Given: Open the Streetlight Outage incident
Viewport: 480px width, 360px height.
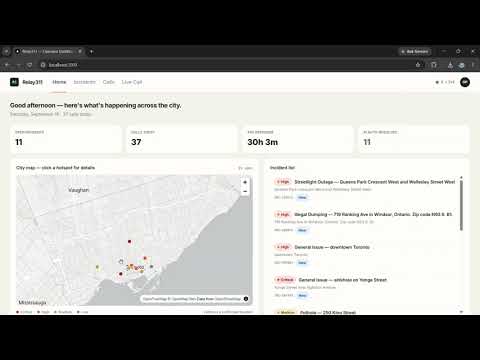Looking at the screenshot, I should point(365,189).
